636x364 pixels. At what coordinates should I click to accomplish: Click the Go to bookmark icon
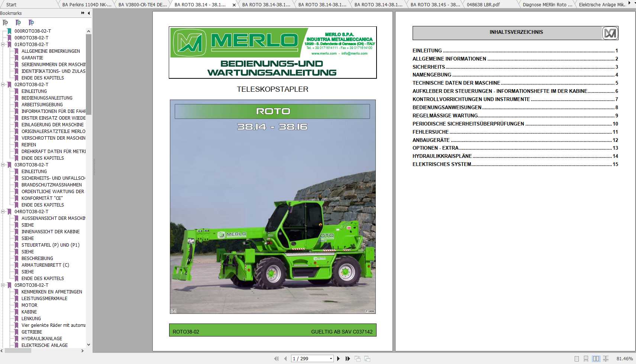32,23
